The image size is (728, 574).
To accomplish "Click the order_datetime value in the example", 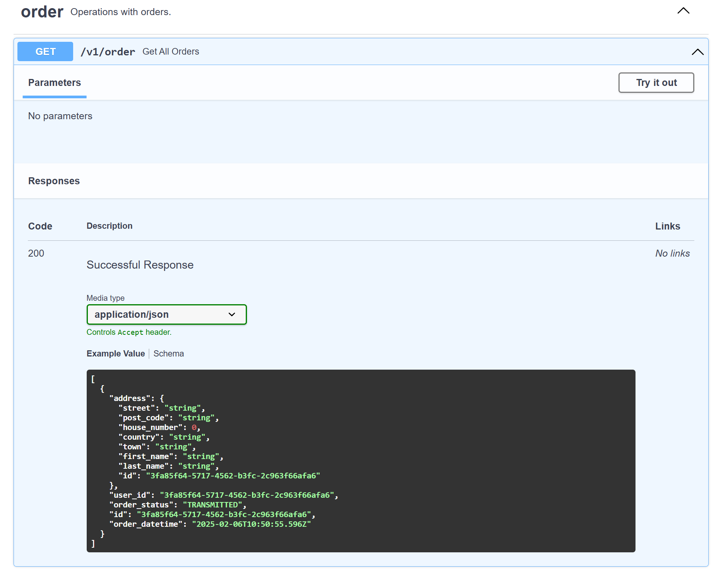I will point(252,524).
